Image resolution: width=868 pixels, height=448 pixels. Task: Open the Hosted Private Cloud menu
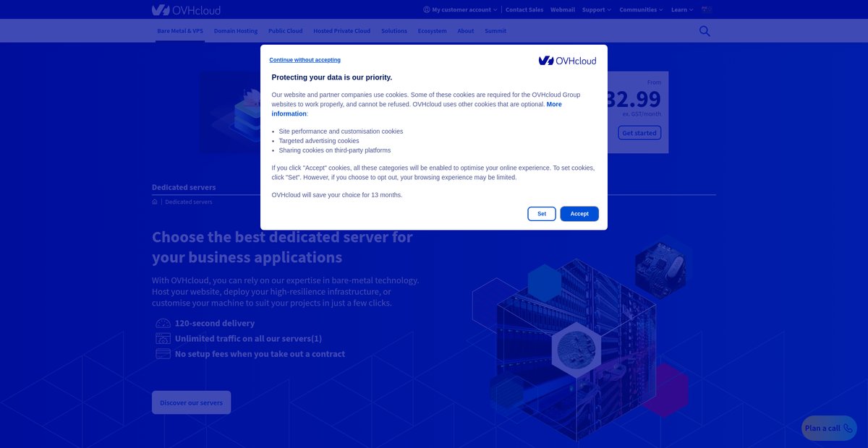pyautogui.click(x=342, y=31)
